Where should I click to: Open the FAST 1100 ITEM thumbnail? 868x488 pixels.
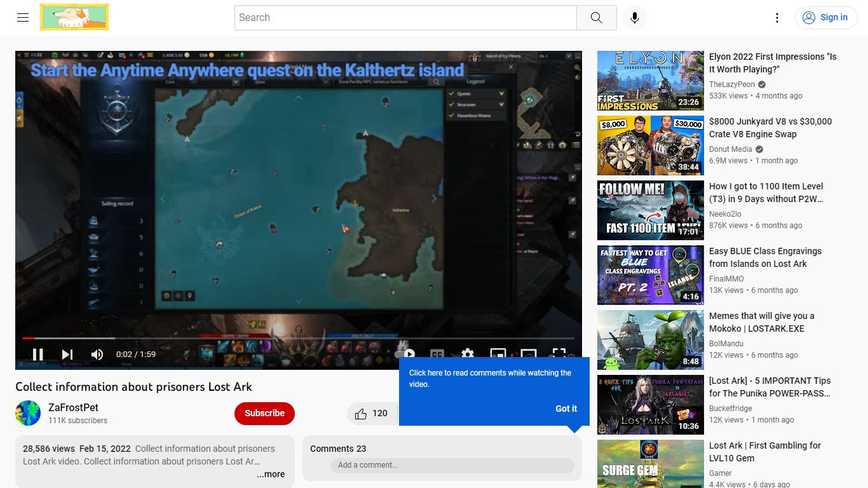coord(651,210)
